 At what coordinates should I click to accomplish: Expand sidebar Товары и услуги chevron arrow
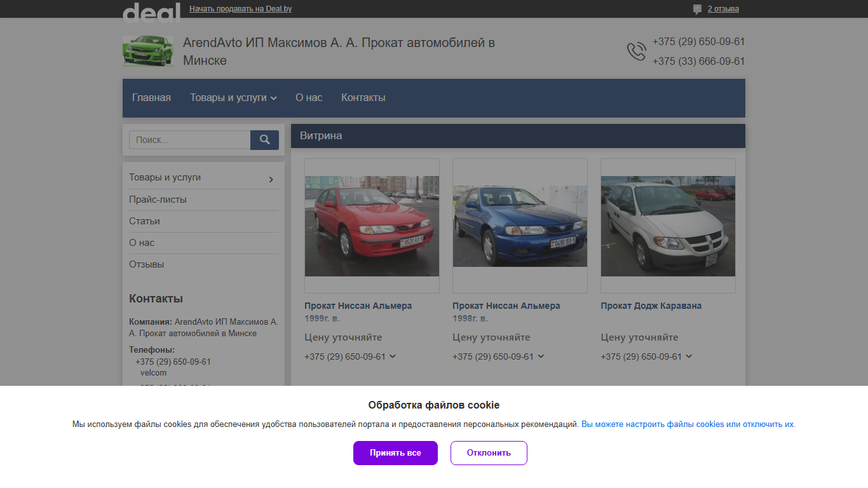271,180
